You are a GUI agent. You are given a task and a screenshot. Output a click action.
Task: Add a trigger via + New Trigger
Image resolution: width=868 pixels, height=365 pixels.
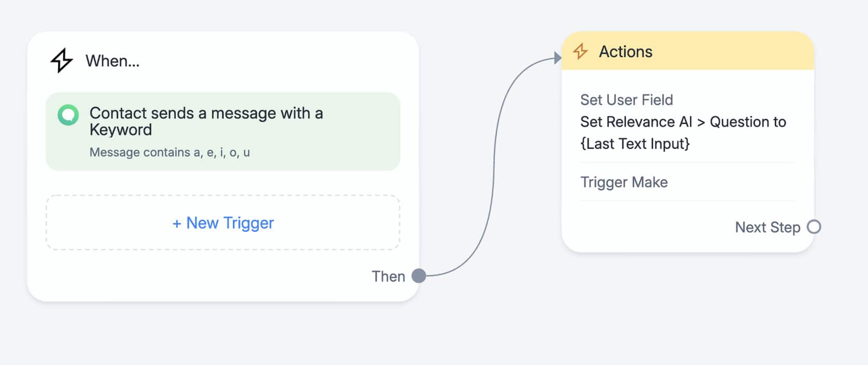pyautogui.click(x=223, y=223)
